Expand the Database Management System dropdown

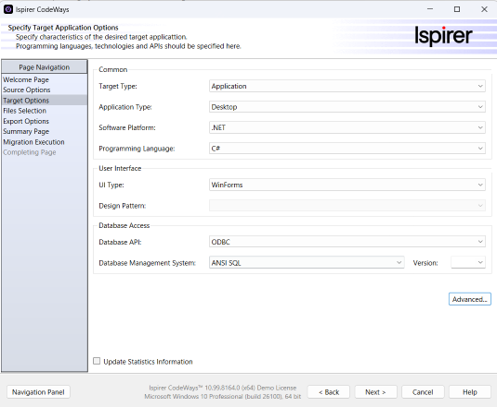[x=307, y=263]
